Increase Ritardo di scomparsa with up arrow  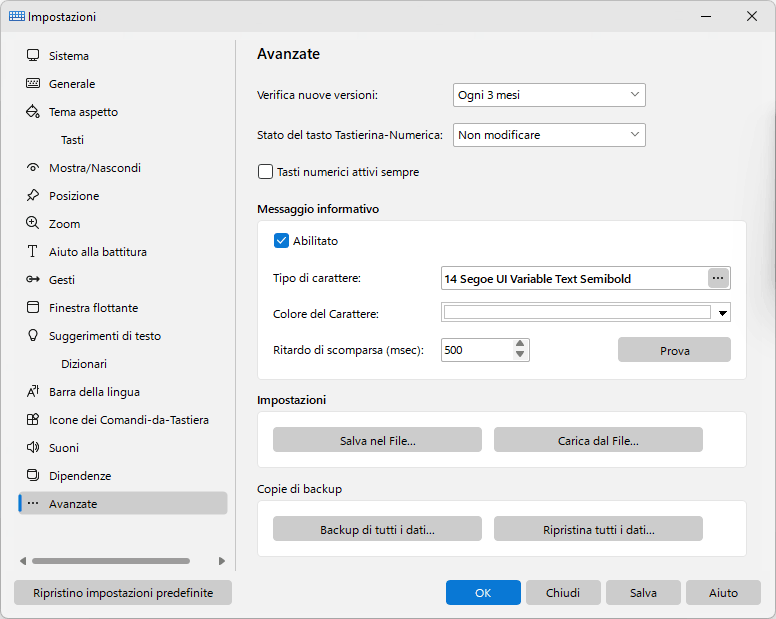tap(520, 344)
